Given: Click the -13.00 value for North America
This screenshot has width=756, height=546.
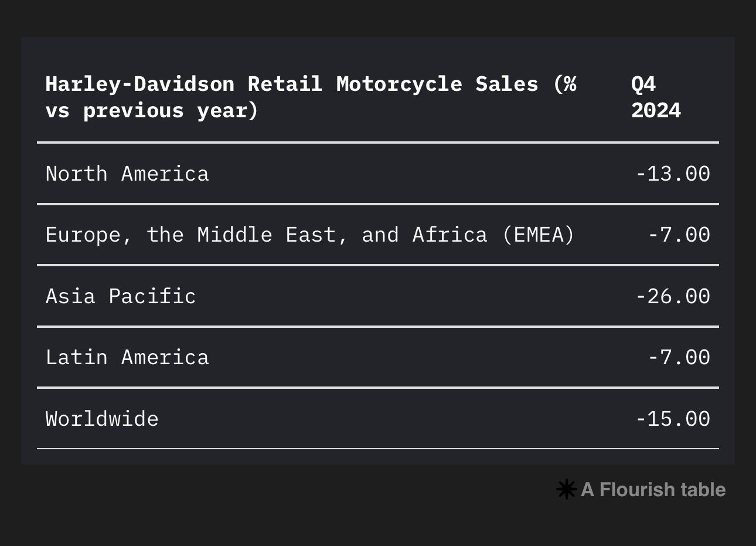Looking at the screenshot, I should click(x=673, y=174).
